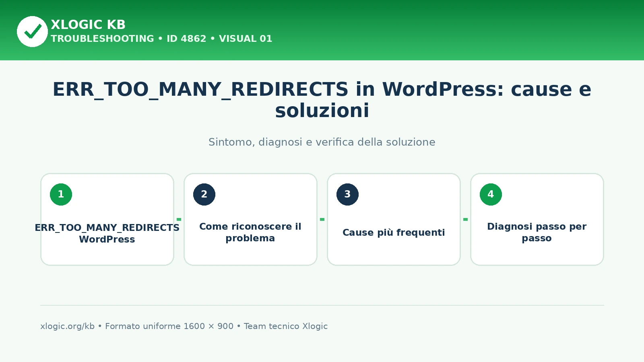Click the footer text starting with xlogic.org/kb
Viewport: 644px width, 362px height.
pyautogui.click(x=184, y=326)
